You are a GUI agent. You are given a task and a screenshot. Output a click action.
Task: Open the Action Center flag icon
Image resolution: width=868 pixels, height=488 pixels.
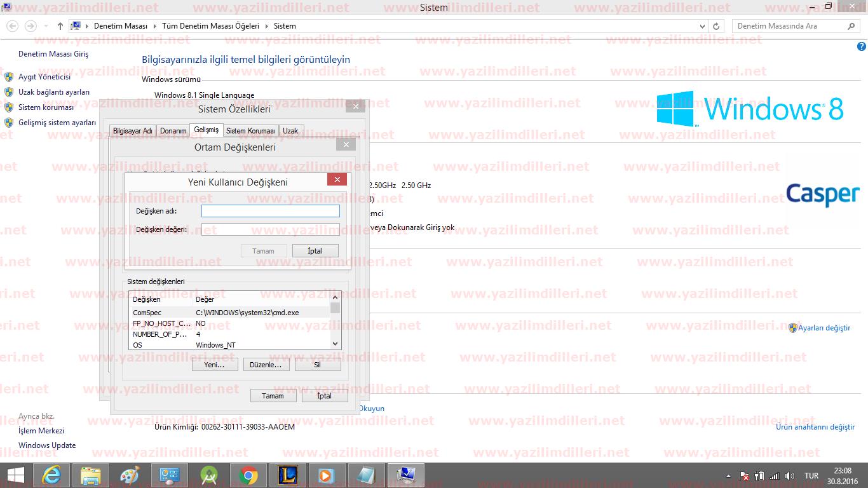click(x=744, y=476)
